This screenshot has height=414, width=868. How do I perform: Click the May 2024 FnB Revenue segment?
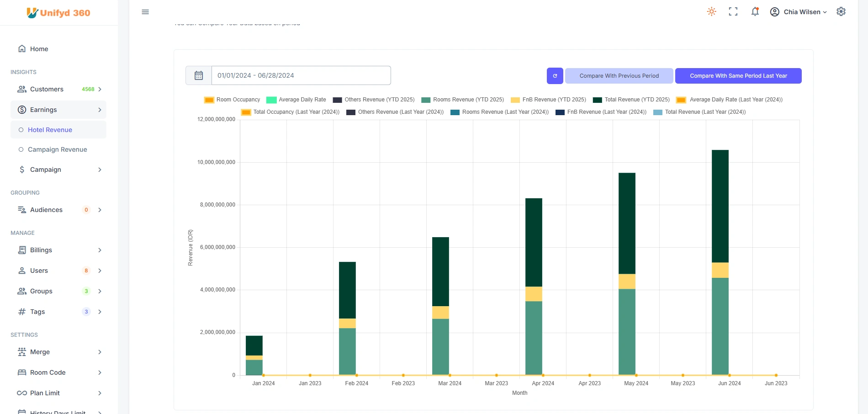point(627,281)
